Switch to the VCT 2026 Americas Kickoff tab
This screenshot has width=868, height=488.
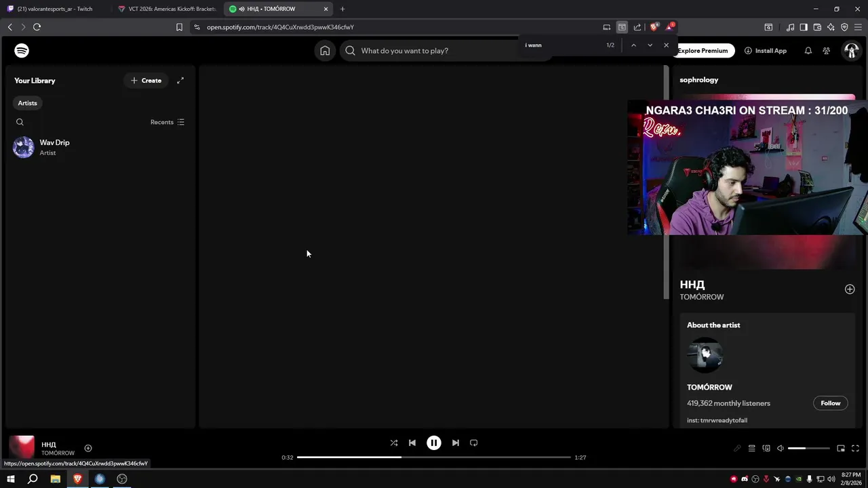point(167,9)
